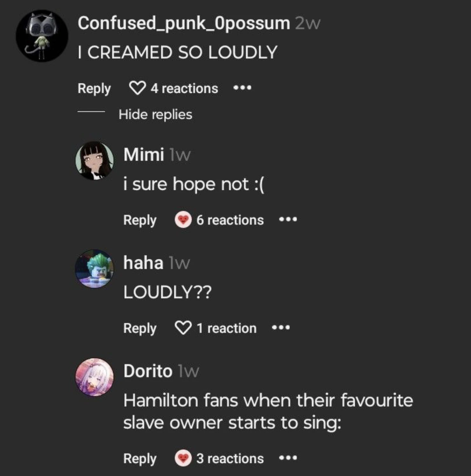Click Reply on Dorito's Hamilton comment

[x=139, y=458]
